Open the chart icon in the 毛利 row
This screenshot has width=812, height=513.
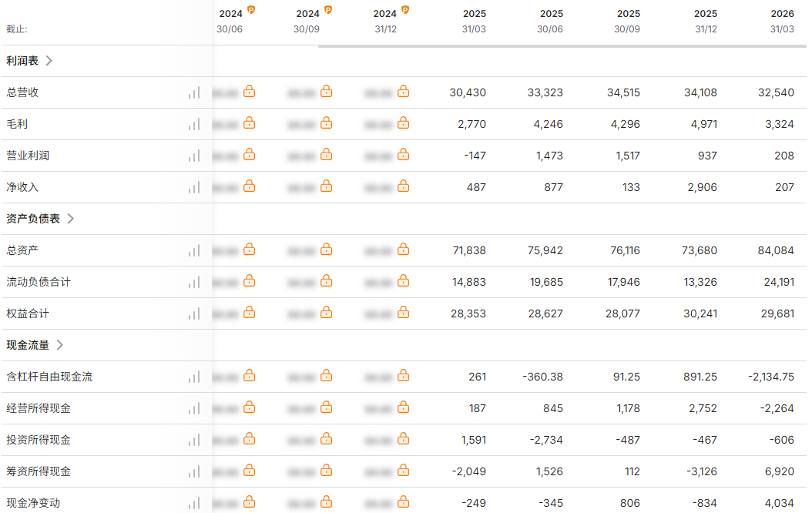coord(194,125)
